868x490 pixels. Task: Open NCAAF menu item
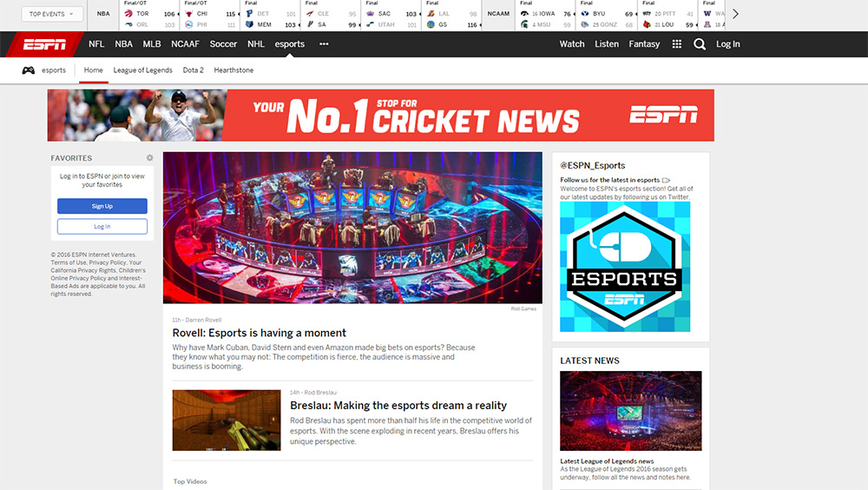[185, 44]
